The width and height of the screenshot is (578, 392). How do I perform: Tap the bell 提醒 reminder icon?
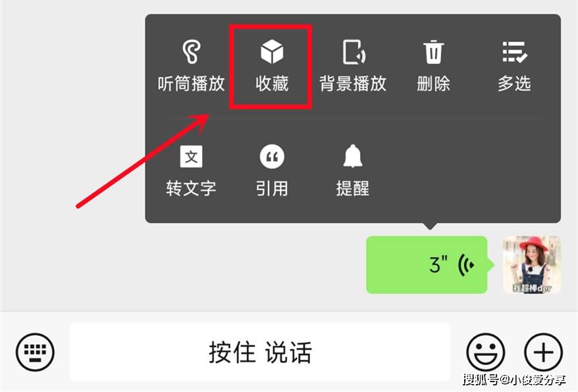[353, 156]
